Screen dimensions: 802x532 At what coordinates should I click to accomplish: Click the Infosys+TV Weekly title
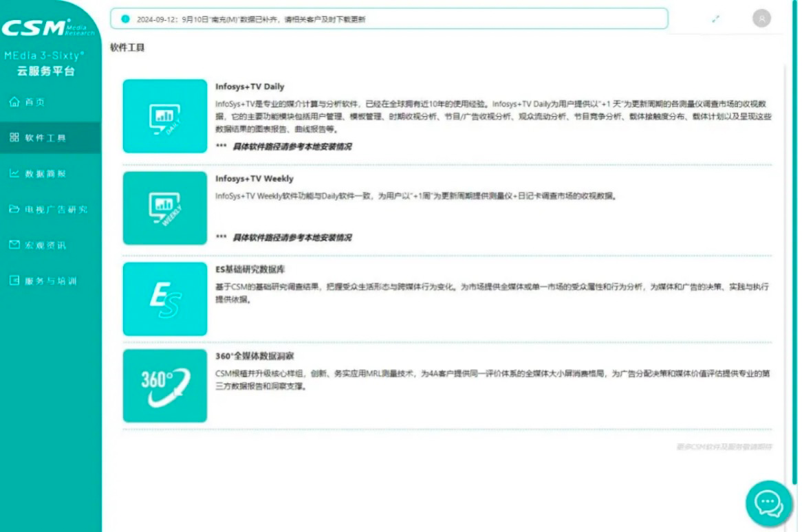(x=254, y=179)
